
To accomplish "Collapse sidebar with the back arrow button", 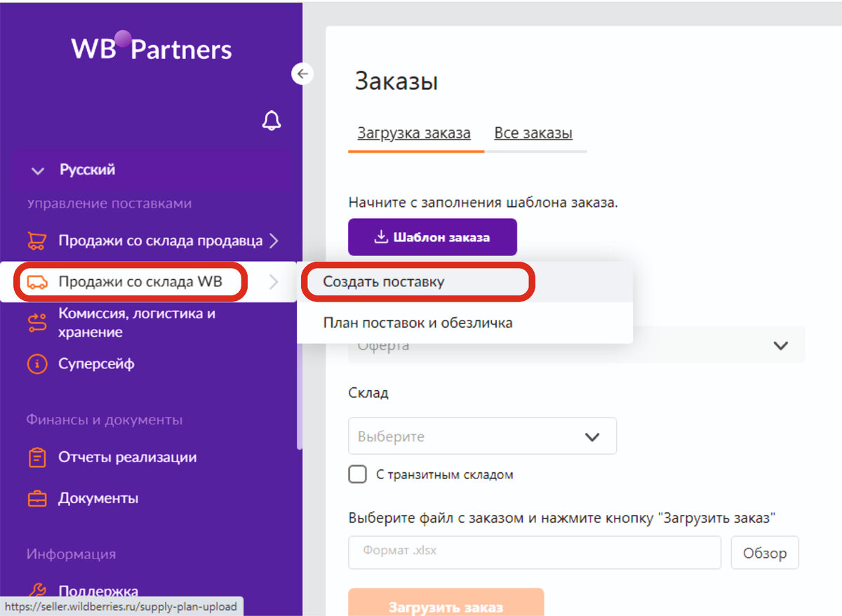I will click(302, 73).
